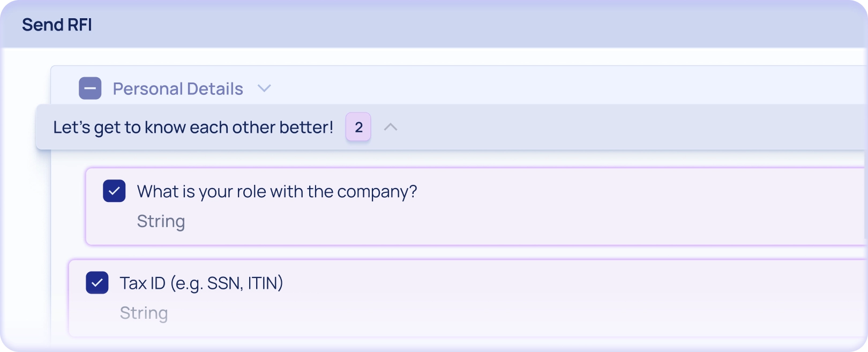Click the white tick inside the role checkbox
Image resolution: width=868 pixels, height=352 pixels.
point(114,191)
